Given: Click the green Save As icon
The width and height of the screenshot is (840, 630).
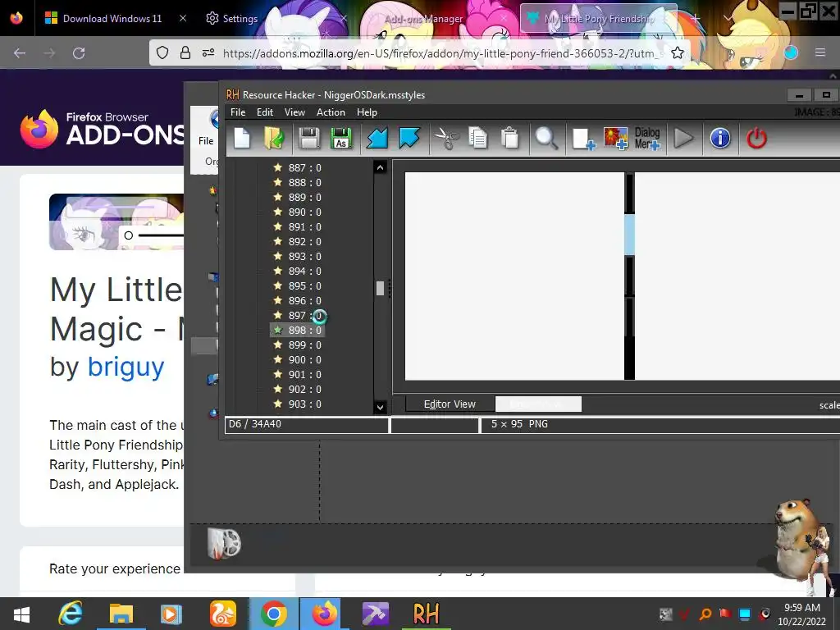Looking at the screenshot, I should pyautogui.click(x=341, y=138).
